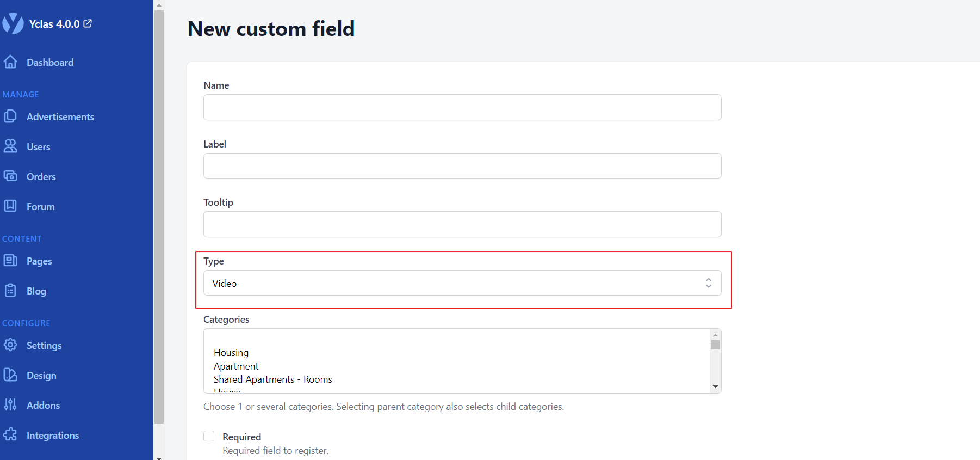The height and width of the screenshot is (460, 980).
Task: Open the Yclas external link icon
Action: pos(88,23)
